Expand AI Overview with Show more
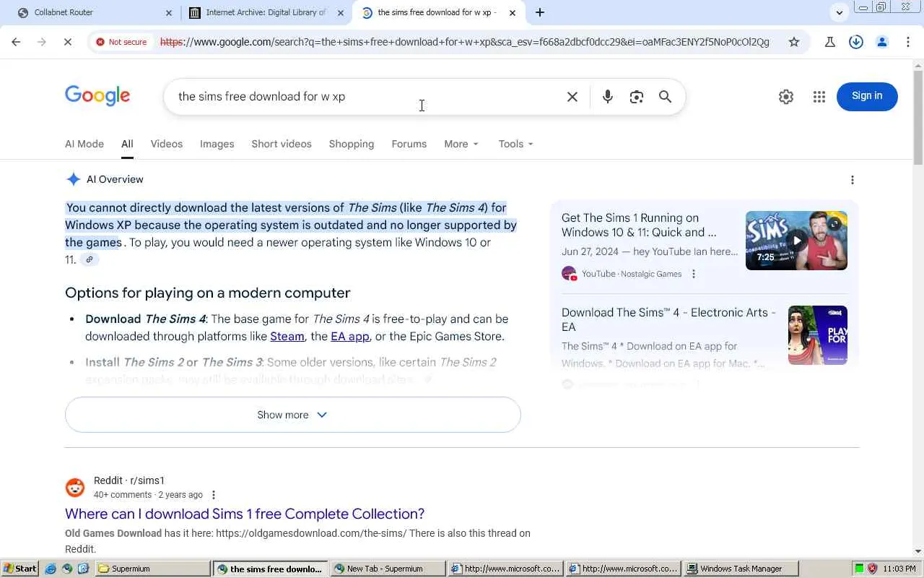 tap(292, 415)
